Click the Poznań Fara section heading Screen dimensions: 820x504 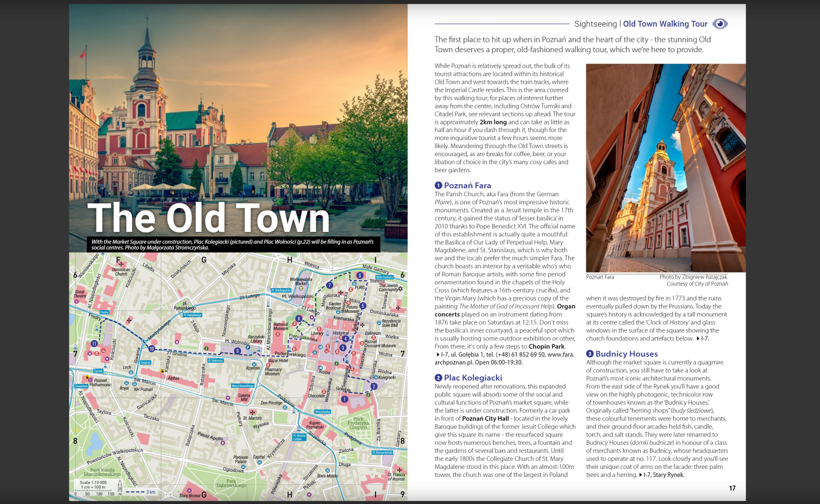(x=468, y=185)
